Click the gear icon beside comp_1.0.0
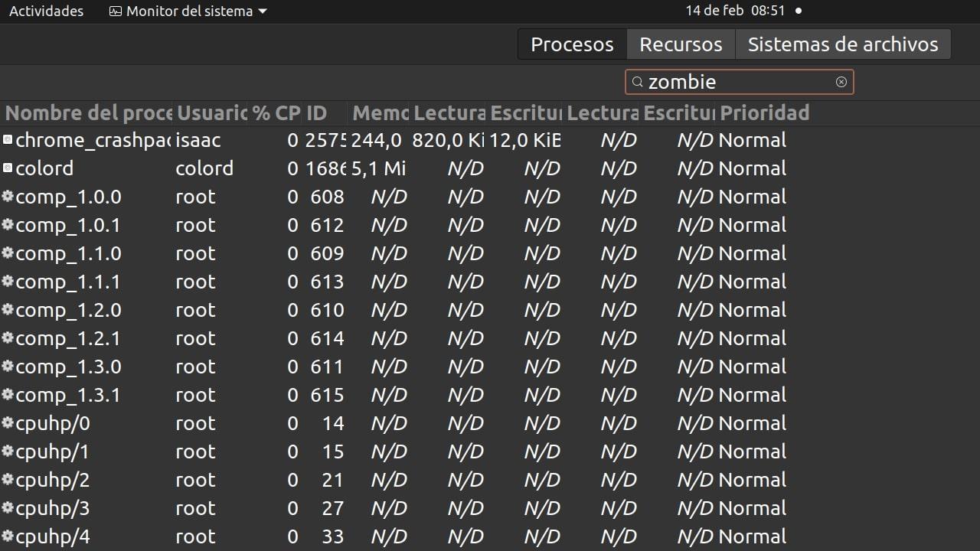Screen dimensions: 980x551 tap(8, 197)
